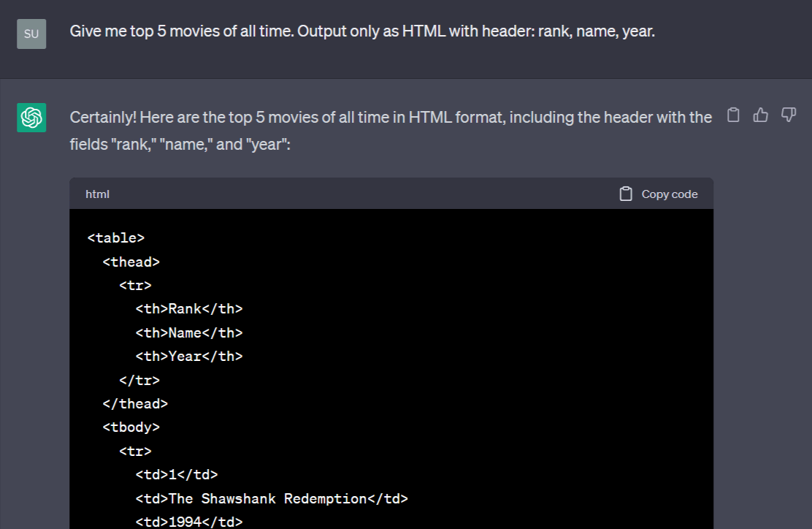The width and height of the screenshot is (812, 529).
Task: Click the opening <thead> tag line
Action: (x=131, y=262)
